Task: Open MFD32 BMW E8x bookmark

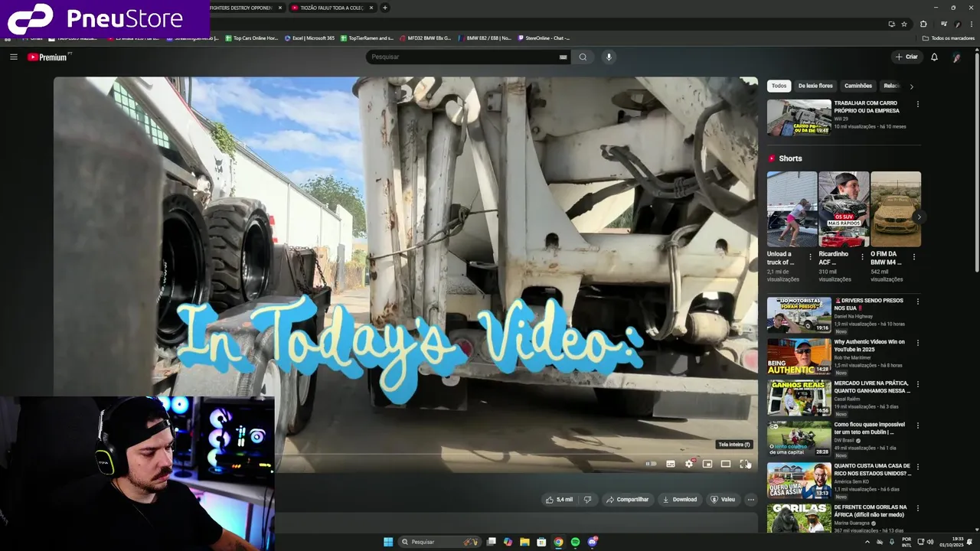Action: (x=426, y=37)
